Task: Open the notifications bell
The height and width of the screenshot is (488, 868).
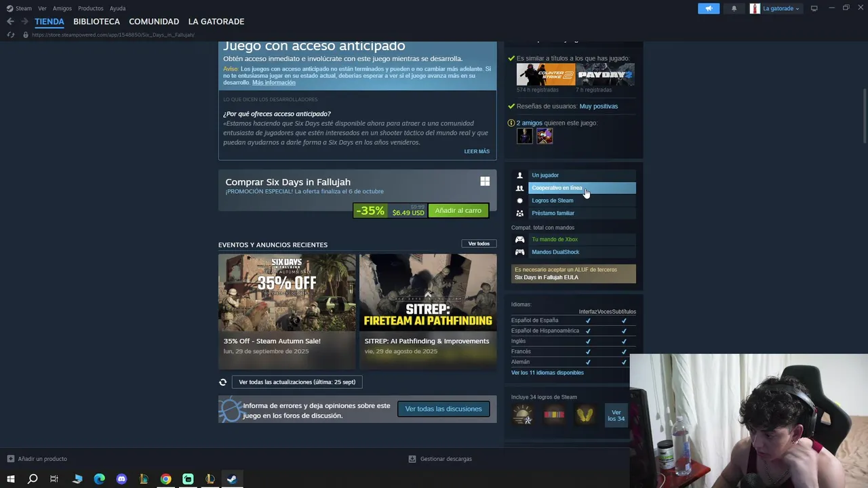Action: tap(734, 8)
